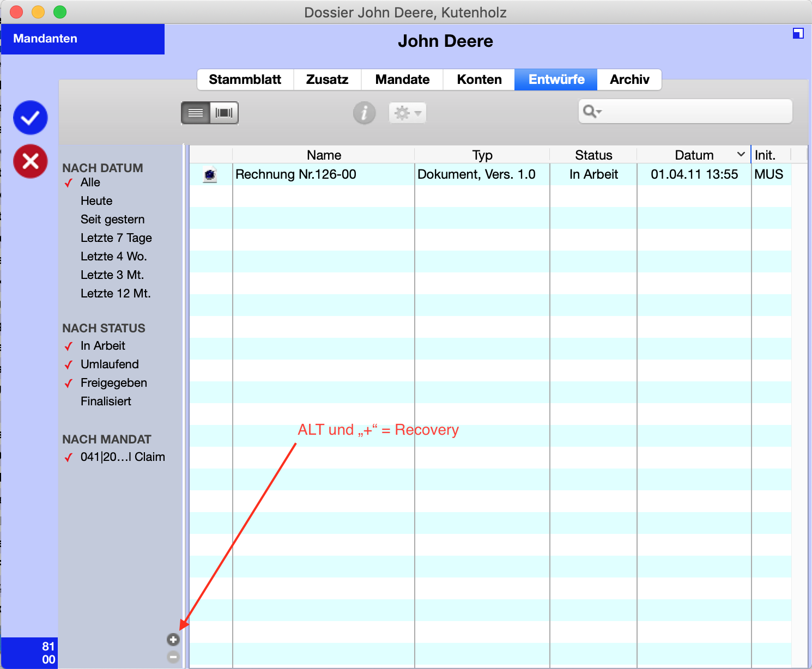Open the info button
Screen dimensions: 812x669
click(365, 113)
